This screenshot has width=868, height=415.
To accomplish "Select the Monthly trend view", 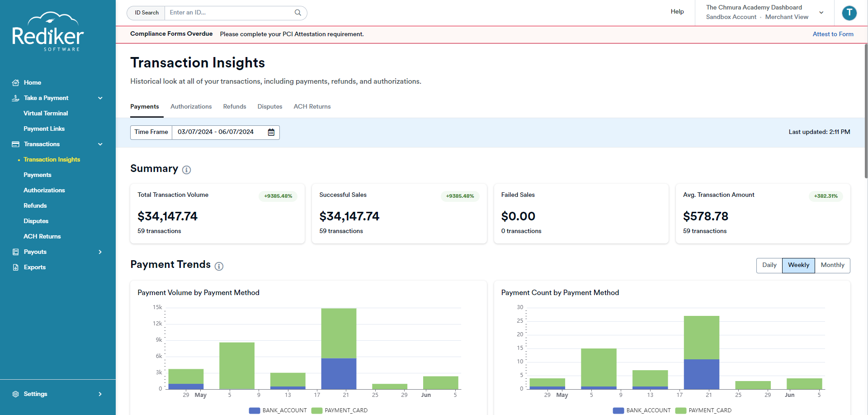I will tap(832, 265).
